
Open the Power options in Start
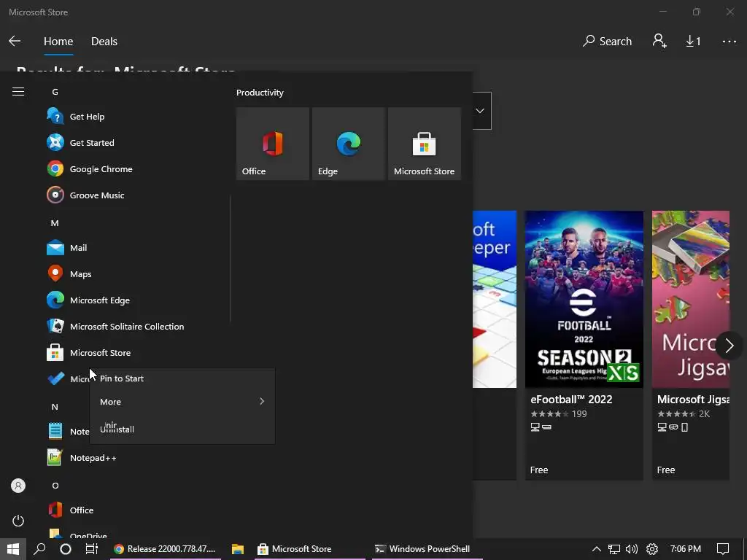(18, 521)
